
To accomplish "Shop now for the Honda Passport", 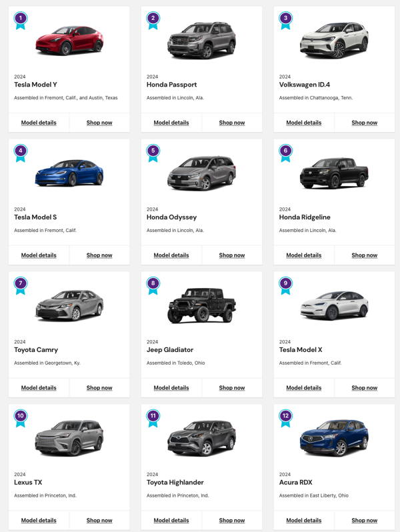I will tap(232, 123).
